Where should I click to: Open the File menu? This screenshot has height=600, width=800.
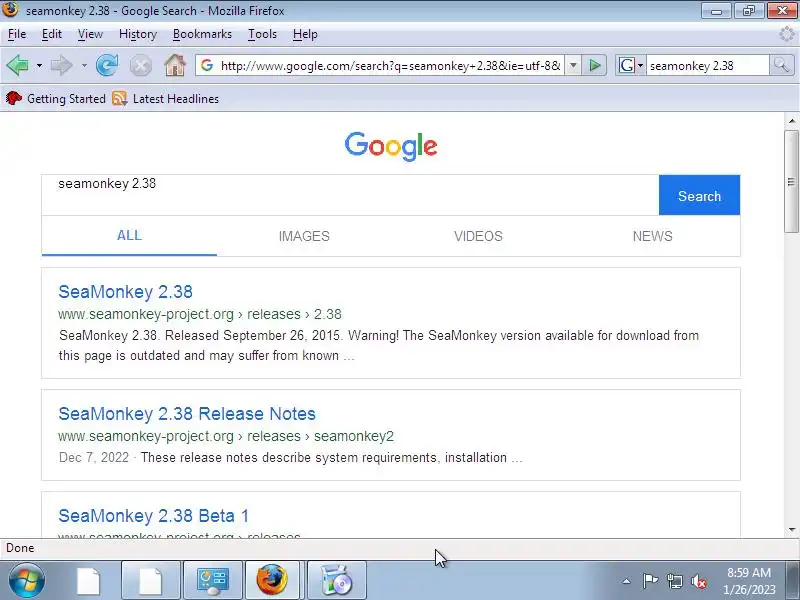tap(17, 34)
